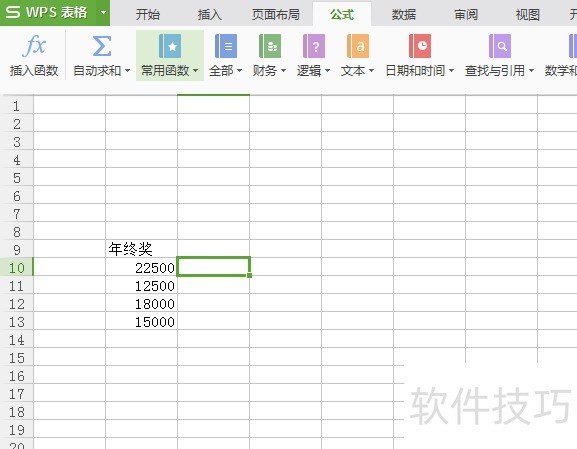Open the 常用函数 star book icon
The height and width of the screenshot is (449, 577).
tap(170, 46)
